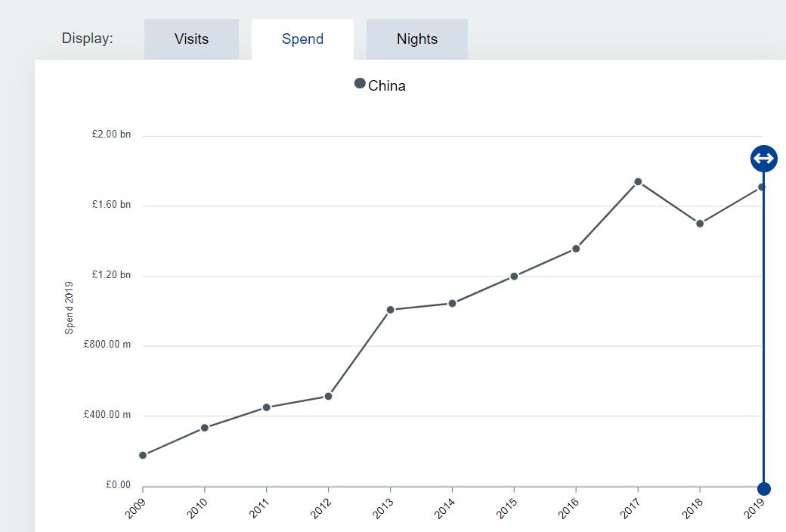Open the Nights tab
The width and height of the screenshot is (786, 532).
[416, 39]
